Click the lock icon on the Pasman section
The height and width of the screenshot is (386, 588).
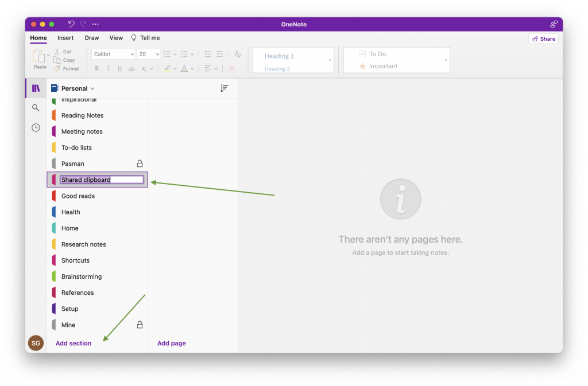[x=140, y=163]
